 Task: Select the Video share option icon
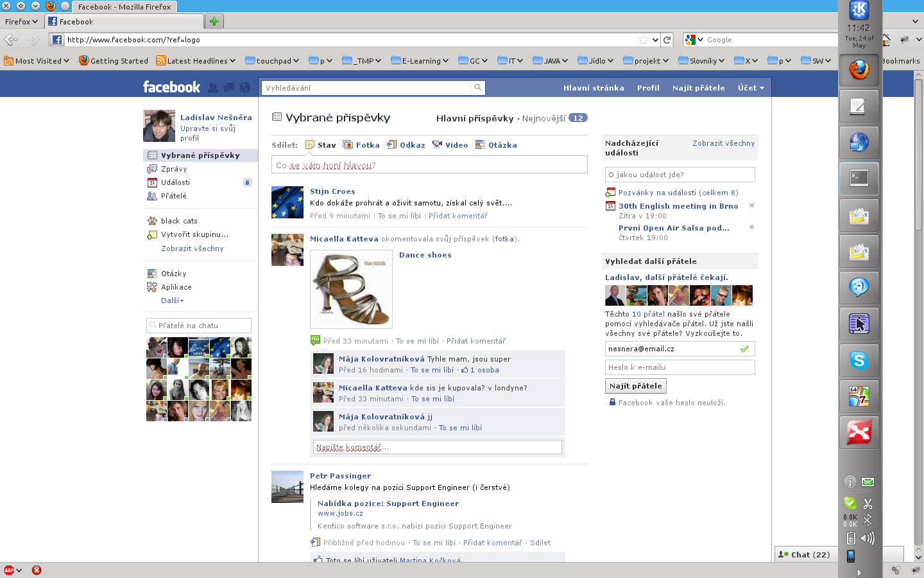pyautogui.click(x=437, y=145)
